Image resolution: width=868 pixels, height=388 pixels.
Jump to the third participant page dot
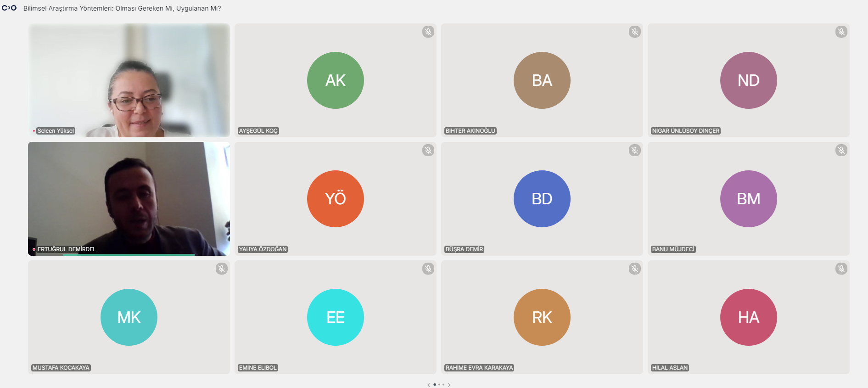click(x=443, y=385)
